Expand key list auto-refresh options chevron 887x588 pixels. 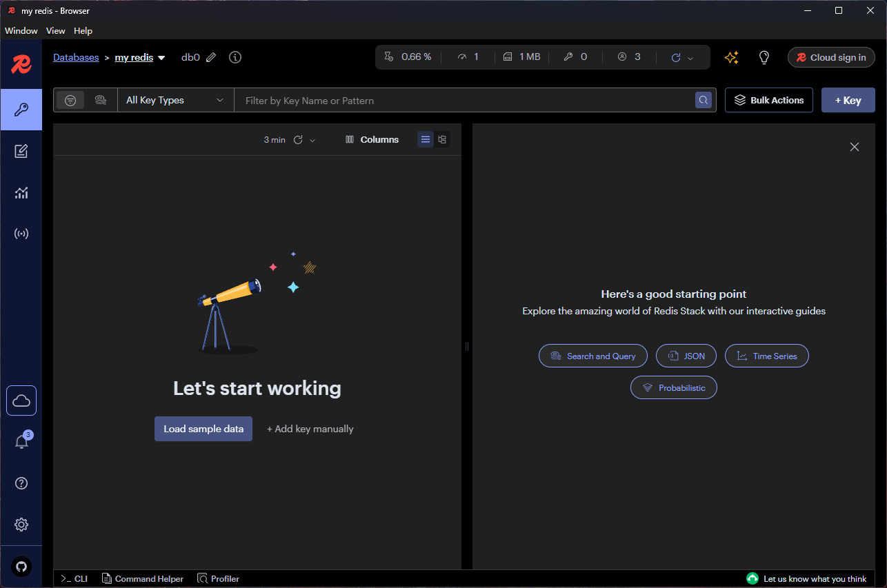pyautogui.click(x=312, y=140)
